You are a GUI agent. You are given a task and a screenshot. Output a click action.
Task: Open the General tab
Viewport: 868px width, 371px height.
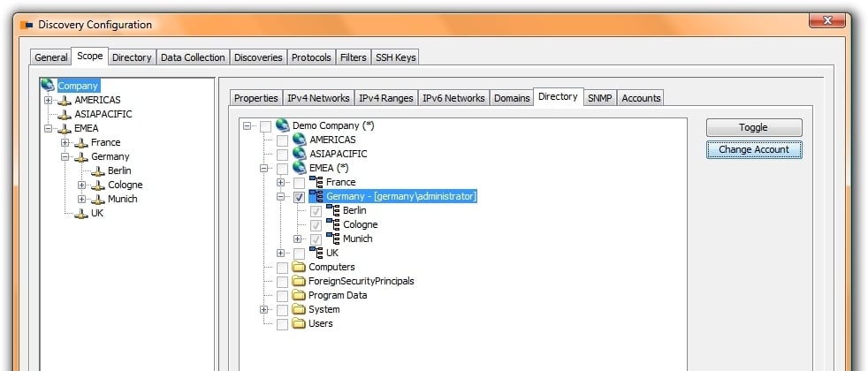click(x=51, y=57)
